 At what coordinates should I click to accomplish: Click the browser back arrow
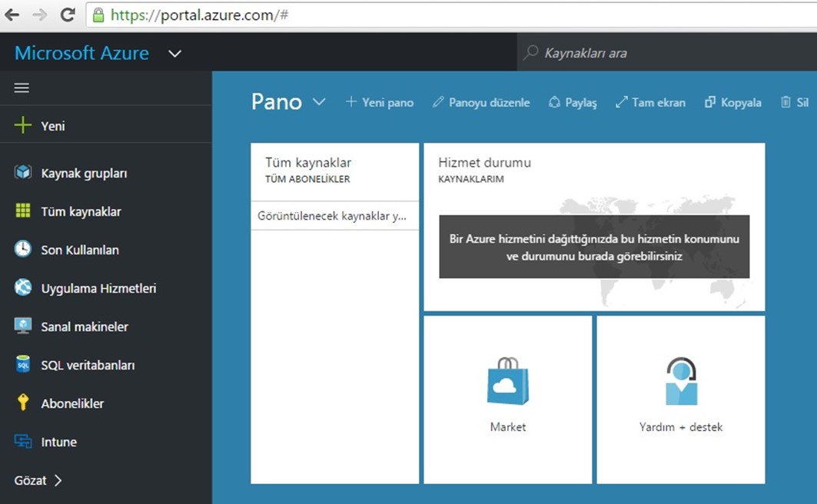[x=12, y=15]
